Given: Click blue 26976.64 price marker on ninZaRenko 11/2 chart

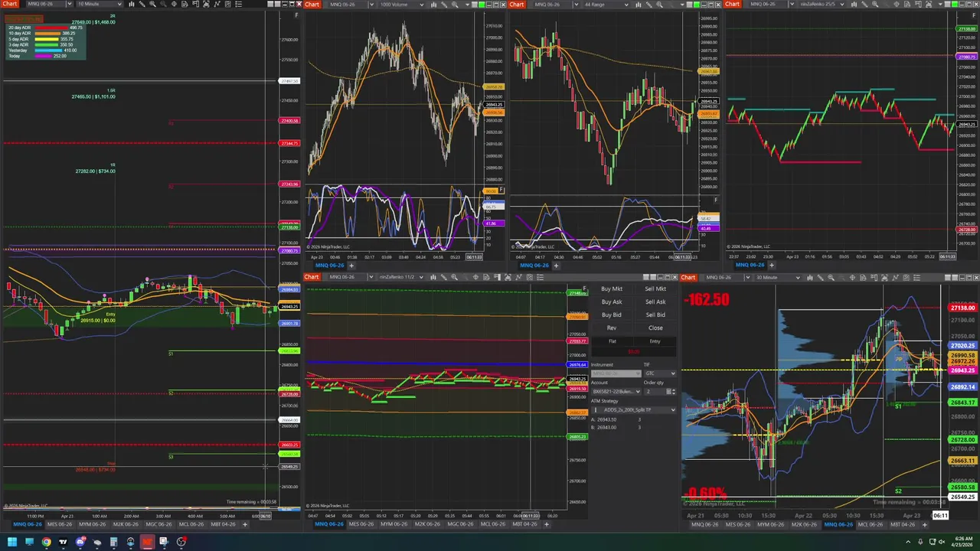Looking at the screenshot, I should coord(577,364).
